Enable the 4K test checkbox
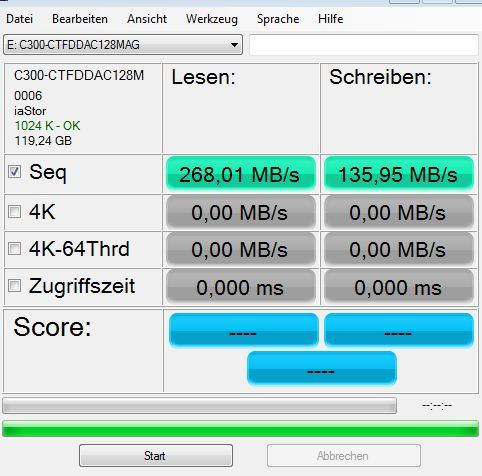The image size is (482, 476). click(x=14, y=211)
